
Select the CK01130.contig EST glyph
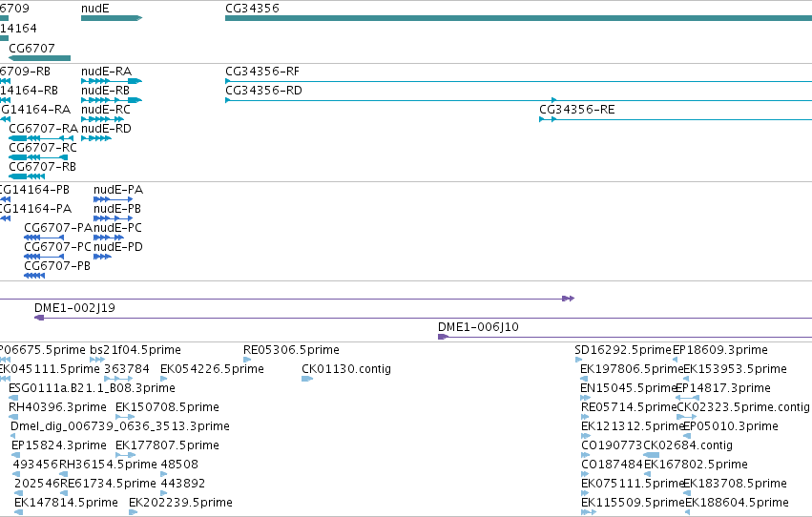[307, 379]
